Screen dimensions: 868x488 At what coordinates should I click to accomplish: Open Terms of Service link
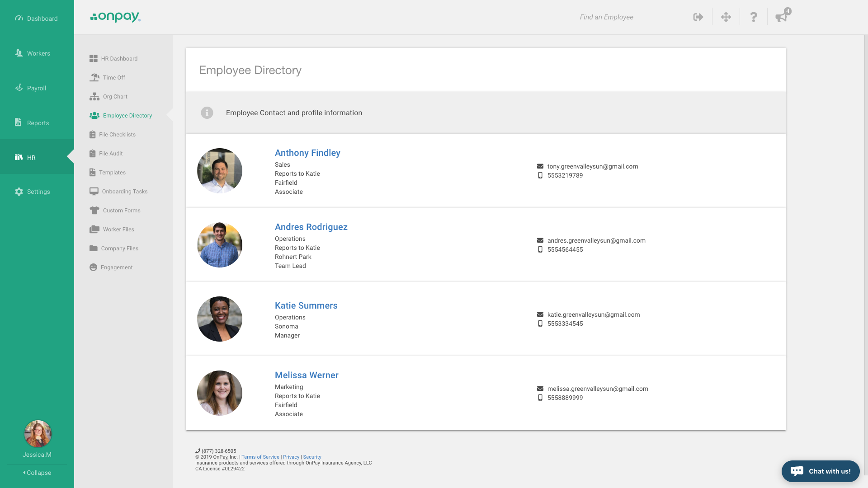pyautogui.click(x=260, y=457)
